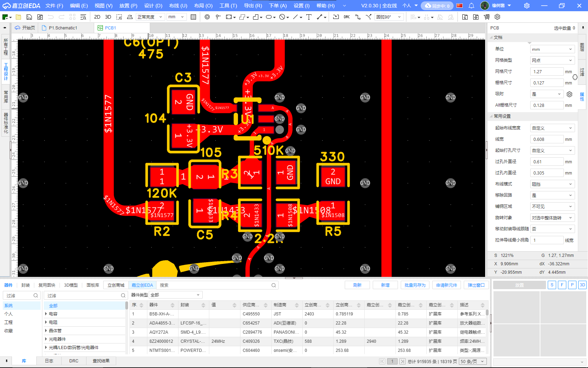Select the Text tool in toolbar
This screenshot has height=368, width=588.
point(309,17)
